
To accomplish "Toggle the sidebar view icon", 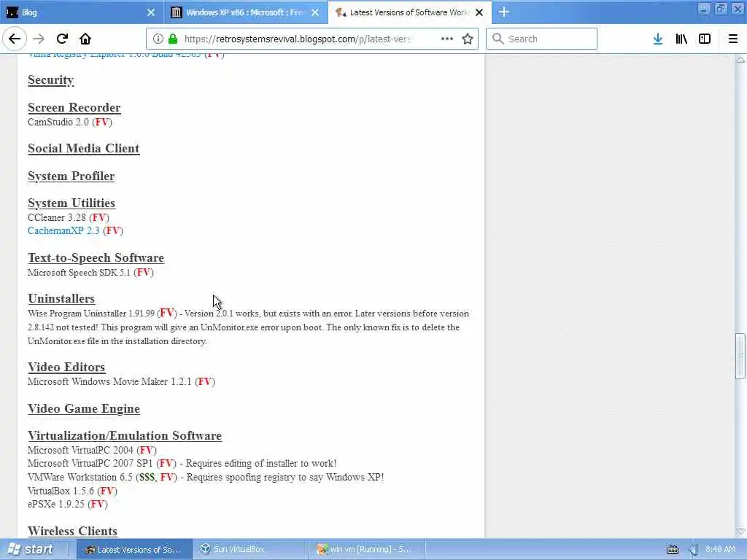I will pos(705,39).
